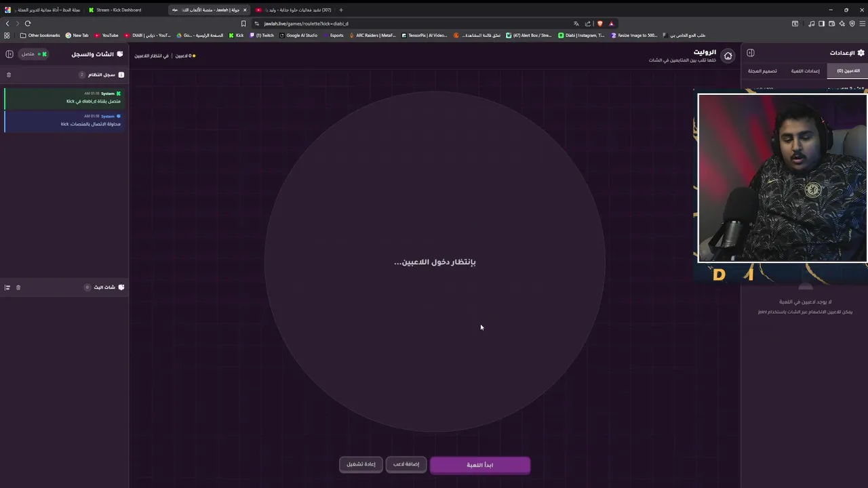Click the إضافة لاعب add player button
The width and height of the screenshot is (868, 488).
pyautogui.click(x=406, y=464)
